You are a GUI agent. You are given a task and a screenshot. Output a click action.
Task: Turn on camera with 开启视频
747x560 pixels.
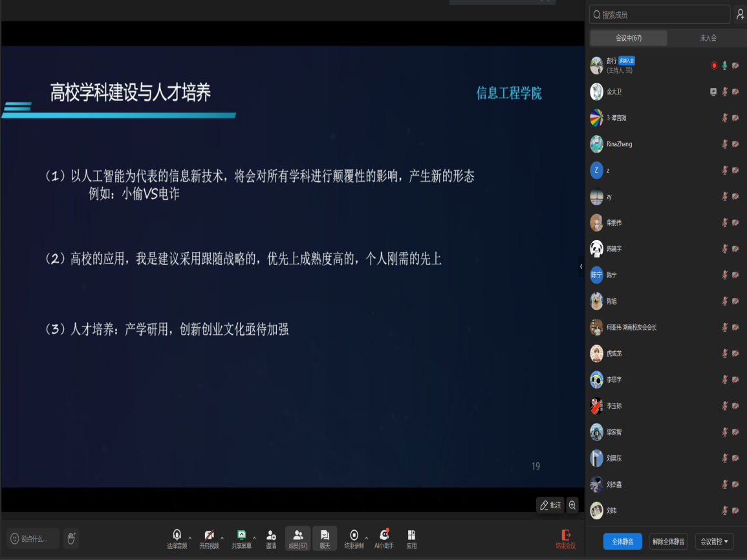pyautogui.click(x=209, y=535)
